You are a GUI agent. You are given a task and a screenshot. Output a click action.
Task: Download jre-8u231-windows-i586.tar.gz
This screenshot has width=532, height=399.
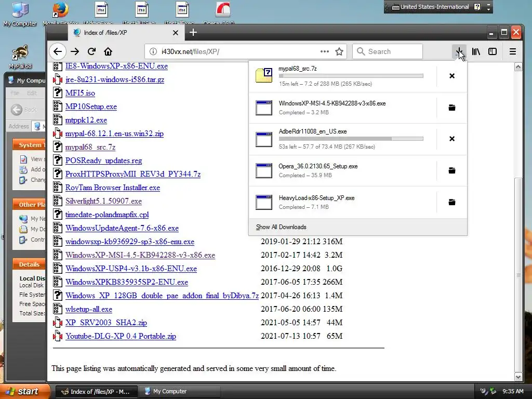click(115, 79)
